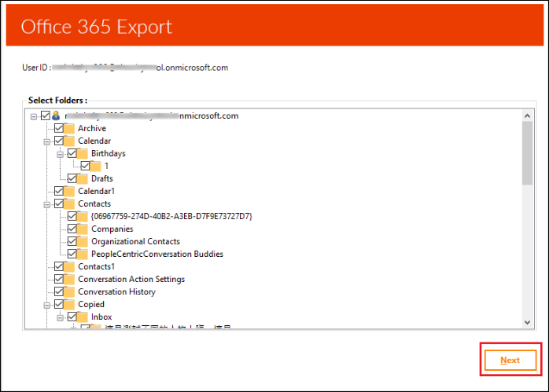The width and height of the screenshot is (549, 392).
Task: Toggle the Copied folder checkbox
Action: pyautogui.click(x=59, y=304)
